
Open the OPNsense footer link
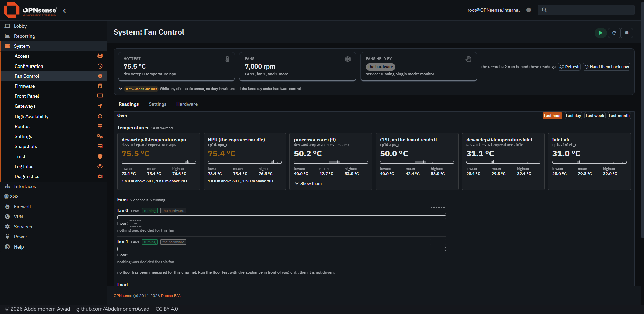123,296
